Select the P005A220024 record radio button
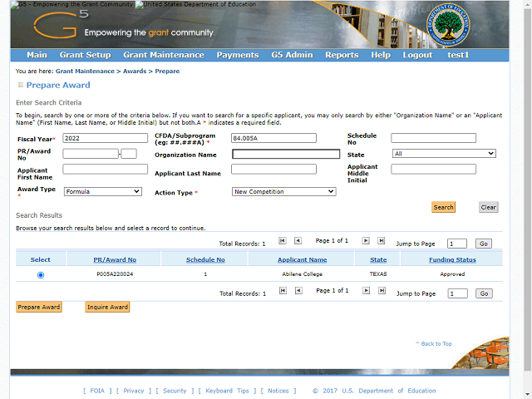Screen dimensions: 532x399 click(41, 275)
